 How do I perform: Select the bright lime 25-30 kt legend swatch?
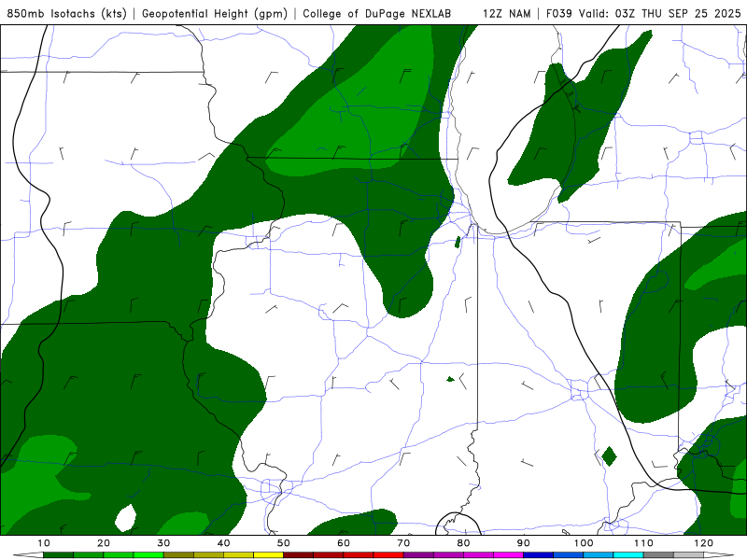pyautogui.click(x=148, y=555)
